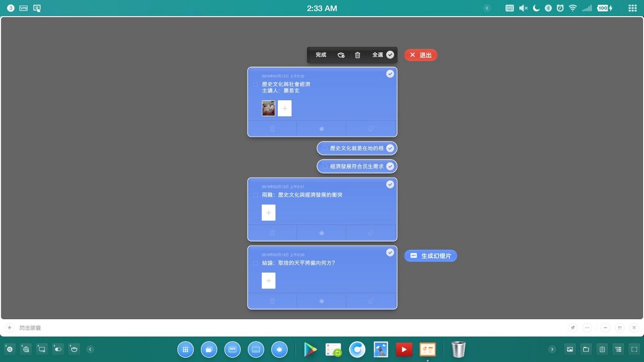
Task: Open the presentation app in the dock
Action: coord(427,350)
